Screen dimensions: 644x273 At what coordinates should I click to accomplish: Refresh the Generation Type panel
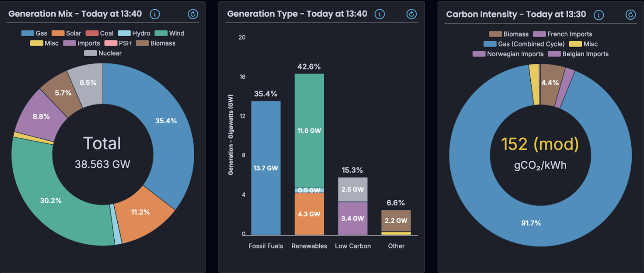[412, 14]
